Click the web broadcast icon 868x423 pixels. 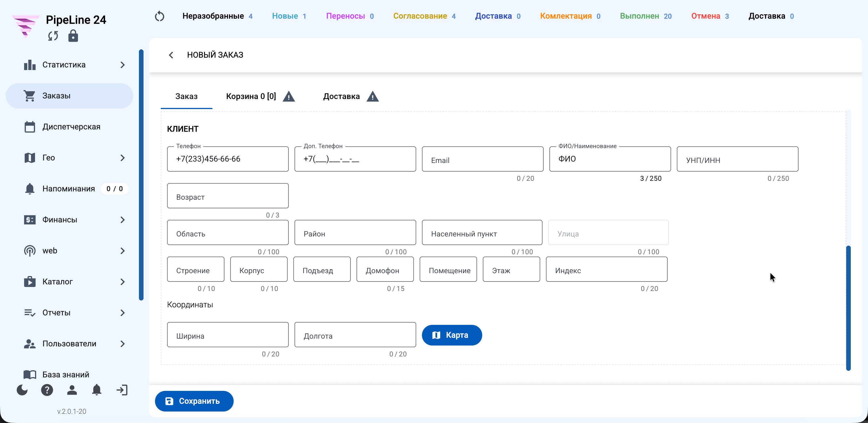coord(30,251)
